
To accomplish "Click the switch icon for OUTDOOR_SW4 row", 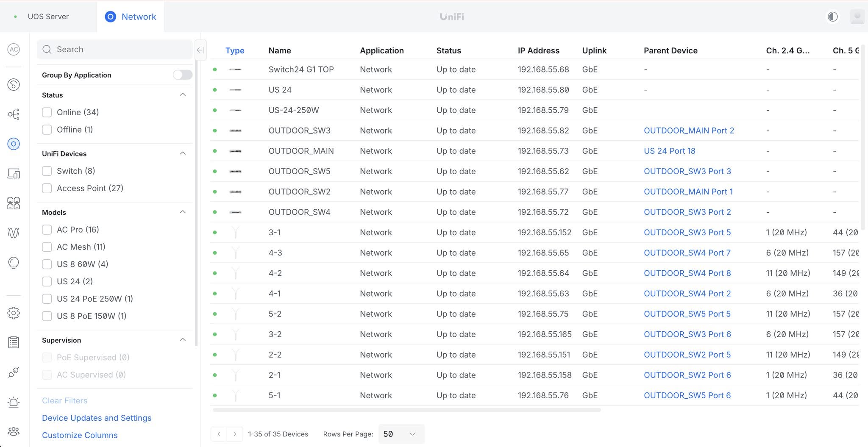I will pyautogui.click(x=235, y=212).
